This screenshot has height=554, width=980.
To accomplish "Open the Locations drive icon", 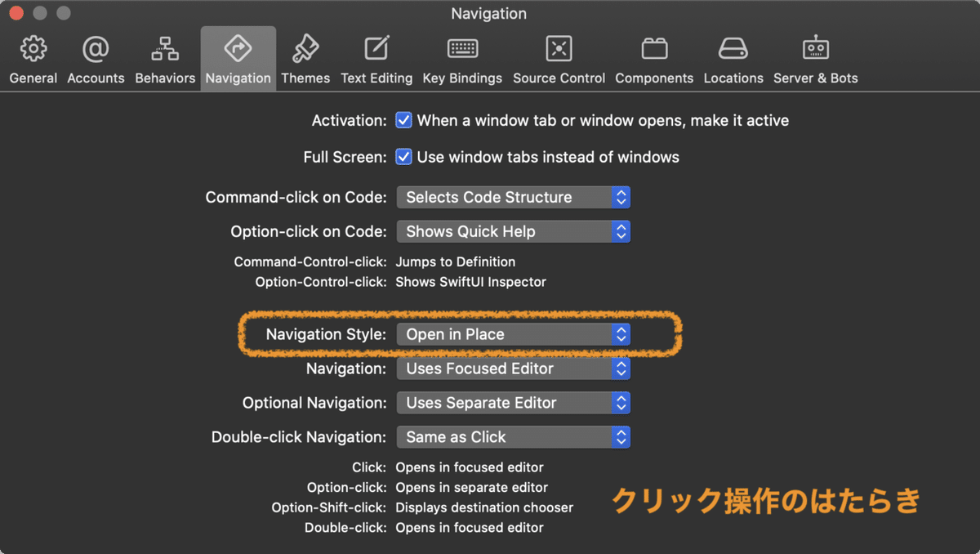I will coord(733,49).
